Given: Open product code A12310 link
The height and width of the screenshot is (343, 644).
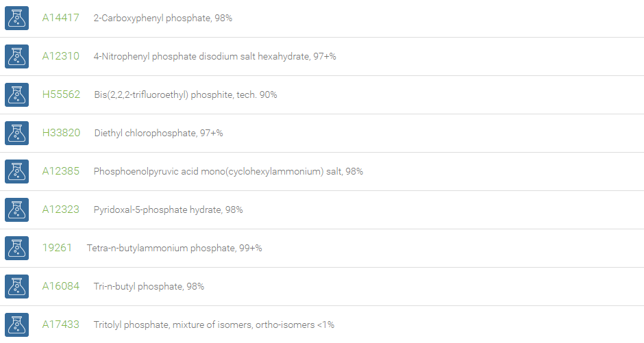Looking at the screenshot, I should point(61,56).
